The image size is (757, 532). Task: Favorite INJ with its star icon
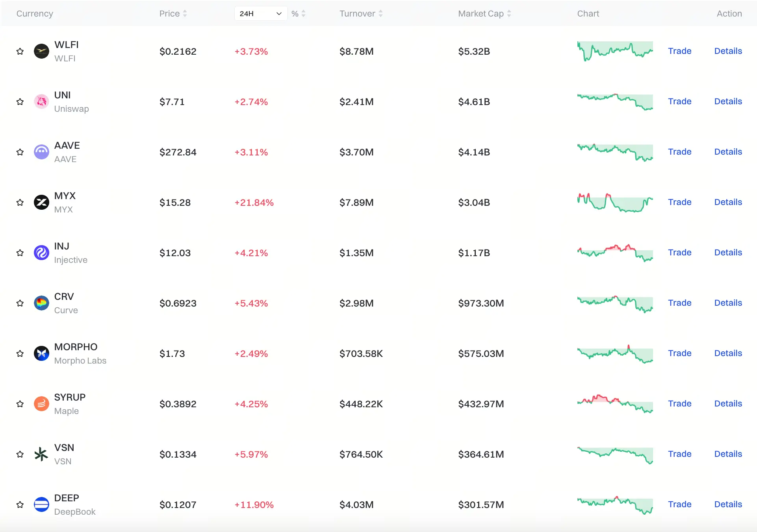tap(20, 253)
